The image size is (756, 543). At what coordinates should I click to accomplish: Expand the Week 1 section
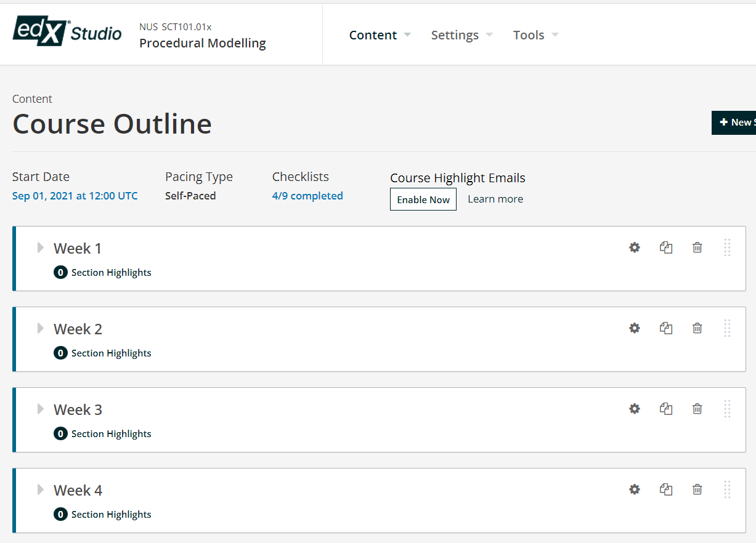[41, 247]
